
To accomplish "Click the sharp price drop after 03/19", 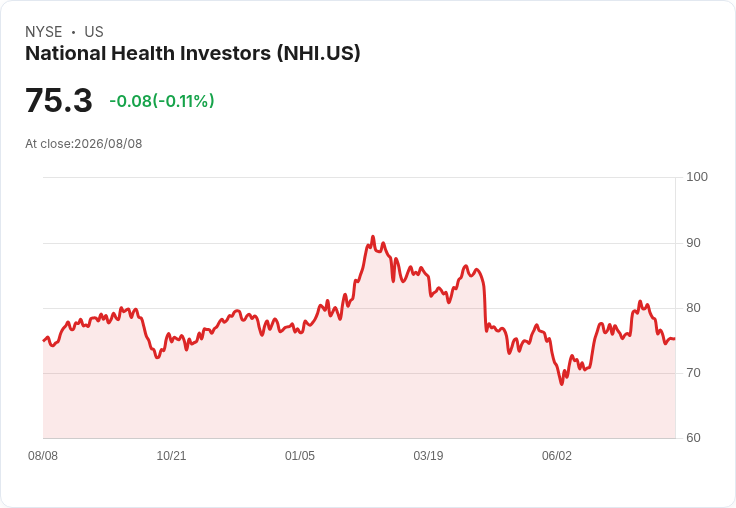I will [485, 305].
